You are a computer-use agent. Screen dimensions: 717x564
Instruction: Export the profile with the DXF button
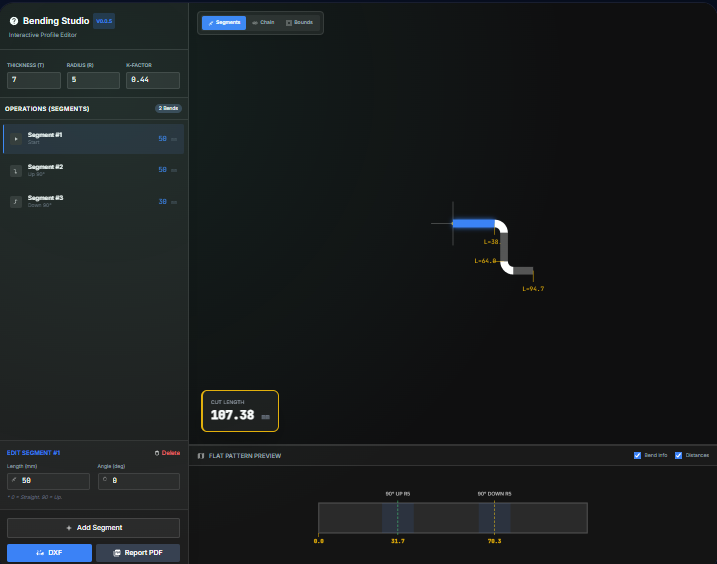pyautogui.click(x=49, y=553)
